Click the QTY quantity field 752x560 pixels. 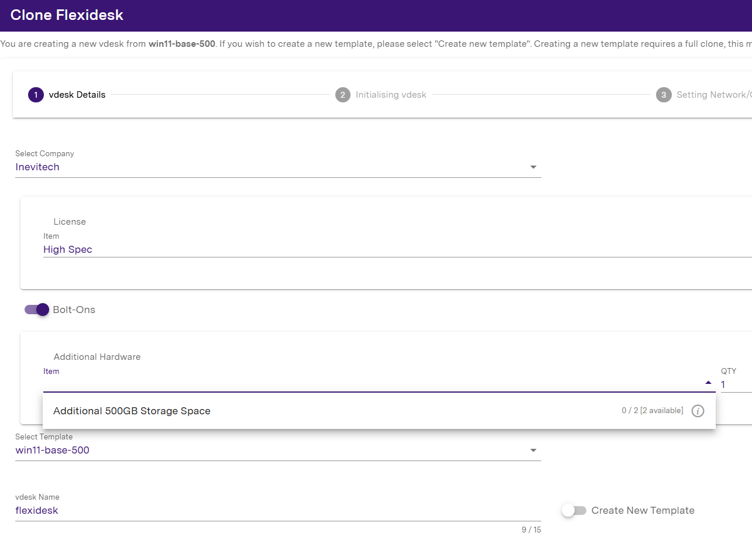(x=734, y=384)
